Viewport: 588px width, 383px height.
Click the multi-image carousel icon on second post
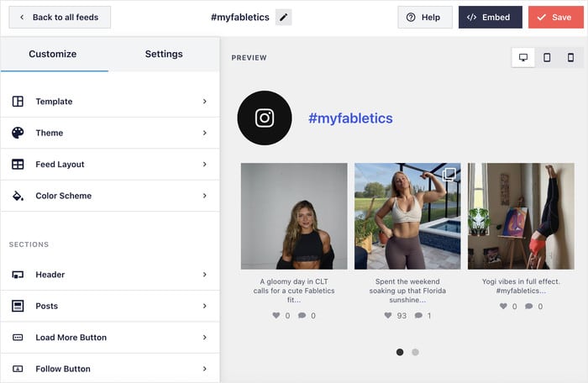click(449, 175)
